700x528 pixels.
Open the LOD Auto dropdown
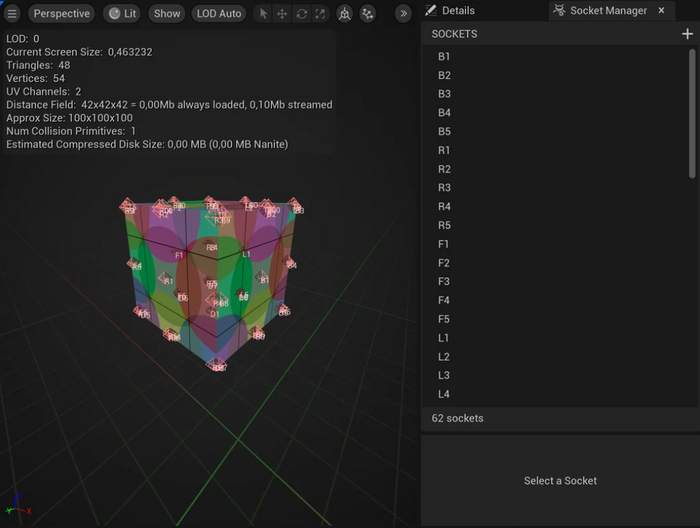tap(219, 14)
